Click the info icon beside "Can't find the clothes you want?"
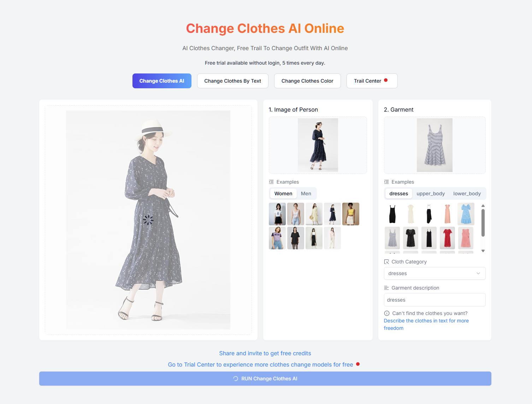The width and height of the screenshot is (532, 404). click(387, 313)
